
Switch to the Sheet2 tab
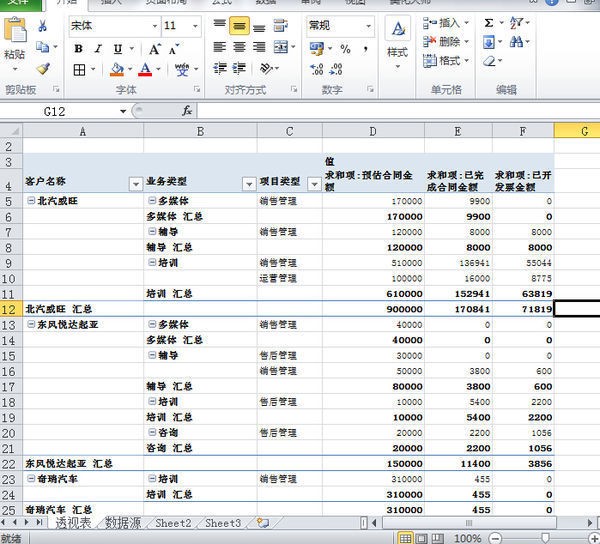pos(172,523)
